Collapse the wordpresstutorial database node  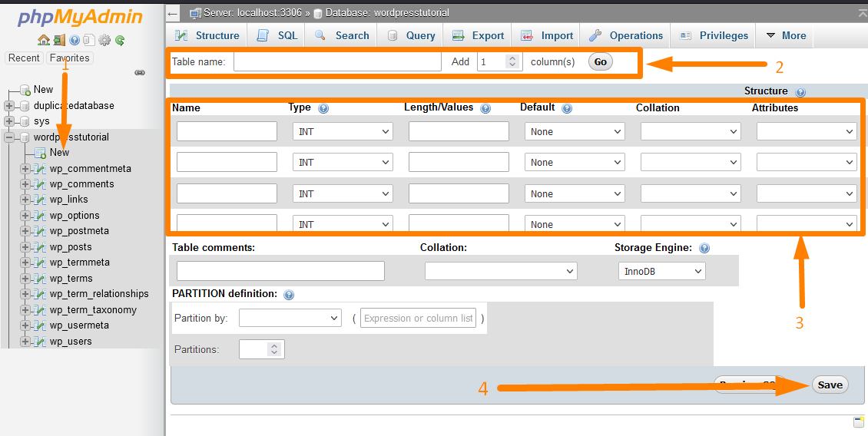click(x=9, y=137)
